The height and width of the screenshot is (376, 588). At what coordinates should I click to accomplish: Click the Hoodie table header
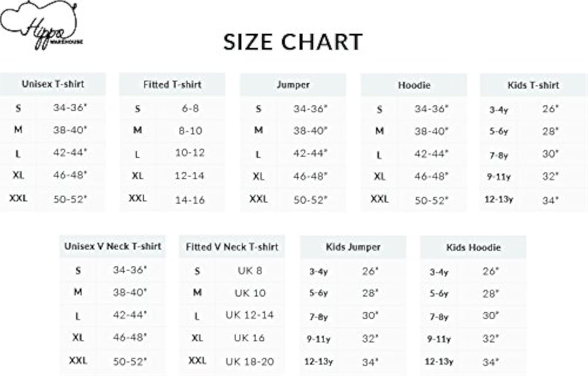coord(414,85)
